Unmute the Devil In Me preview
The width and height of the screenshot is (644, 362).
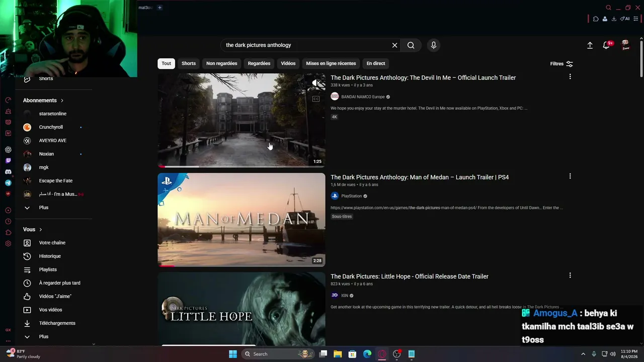(316, 83)
